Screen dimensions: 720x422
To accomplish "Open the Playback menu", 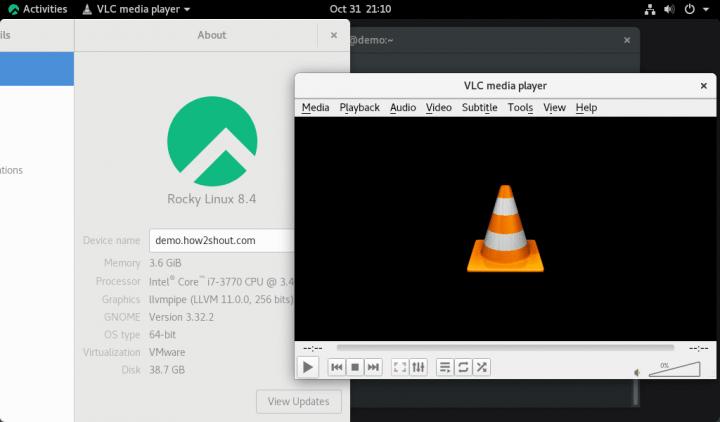I will (359, 108).
